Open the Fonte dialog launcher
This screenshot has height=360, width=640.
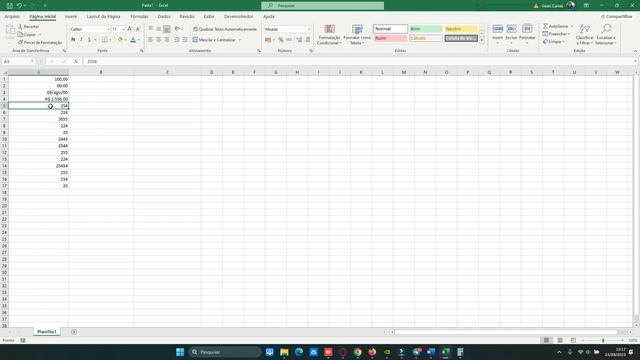tap(142, 51)
